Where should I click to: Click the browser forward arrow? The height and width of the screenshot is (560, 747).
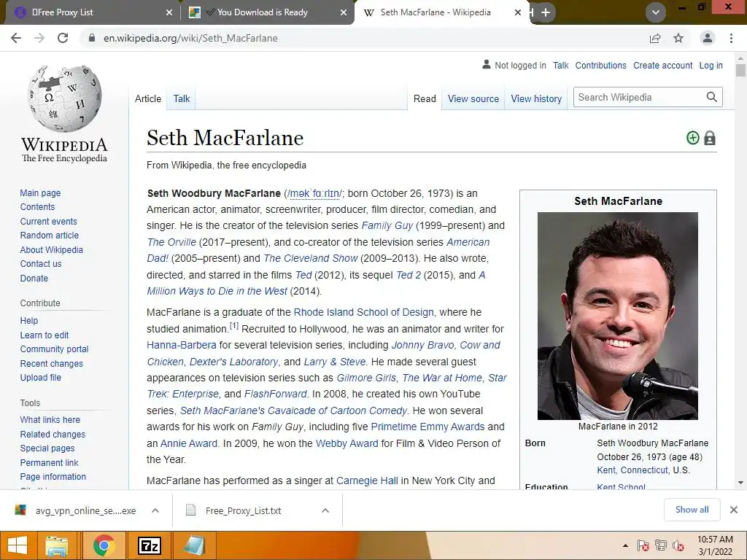click(39, 38)
